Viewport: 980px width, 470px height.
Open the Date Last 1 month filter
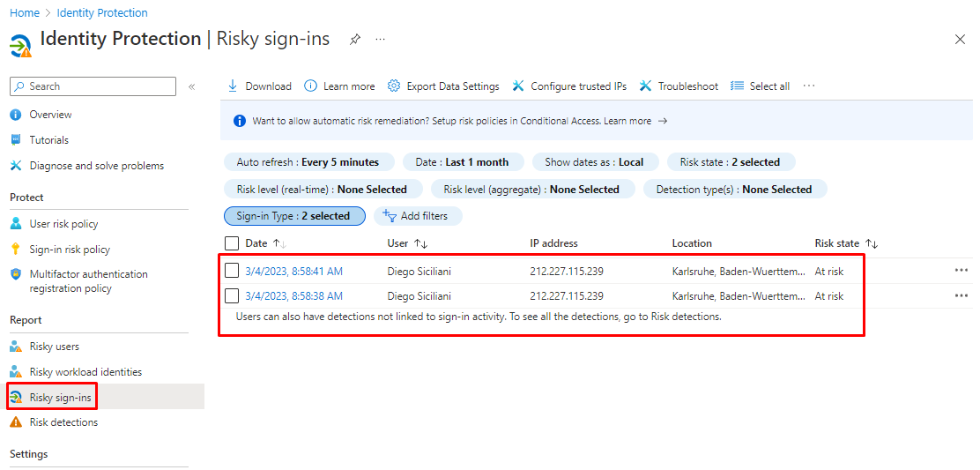coord(462,162)
